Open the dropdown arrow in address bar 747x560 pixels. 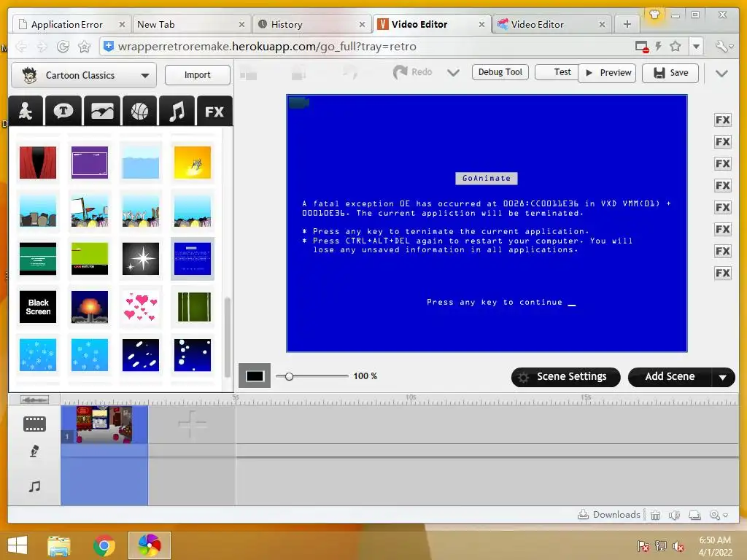[x=696, y=46]
